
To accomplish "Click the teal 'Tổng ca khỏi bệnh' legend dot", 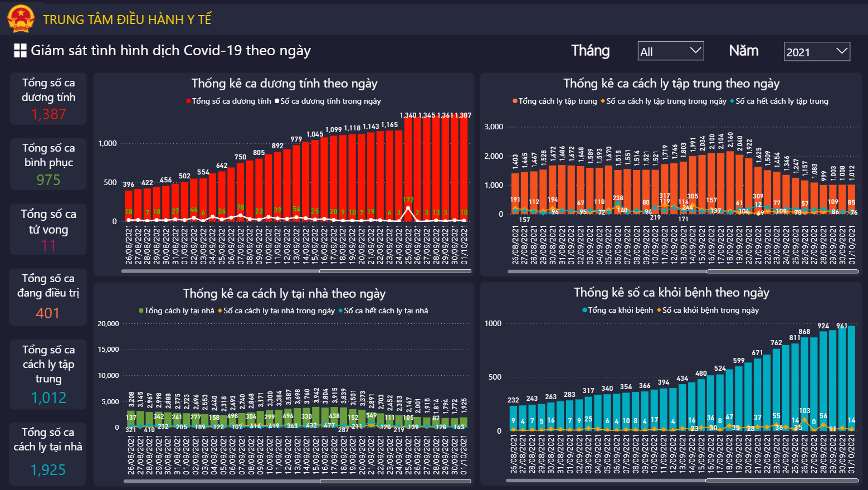I will [585, 311].
